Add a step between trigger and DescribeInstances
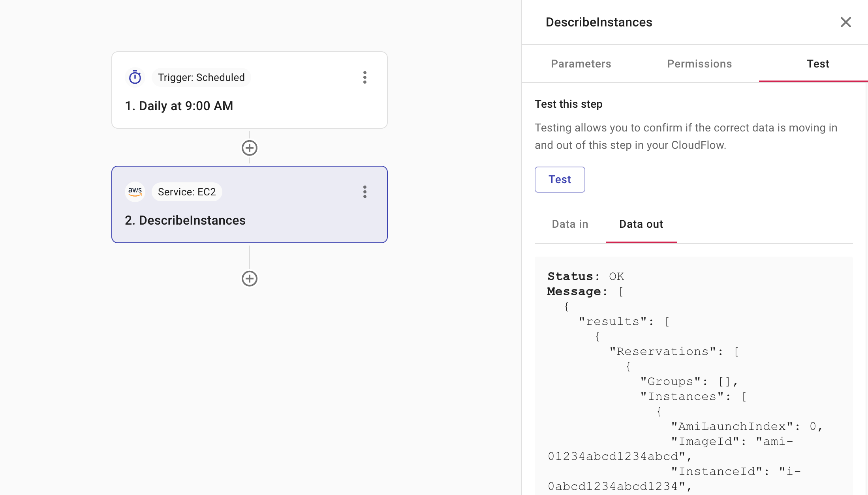Image resolution: width=868 pixels, height=495 pixels. (x=250, y=148)
